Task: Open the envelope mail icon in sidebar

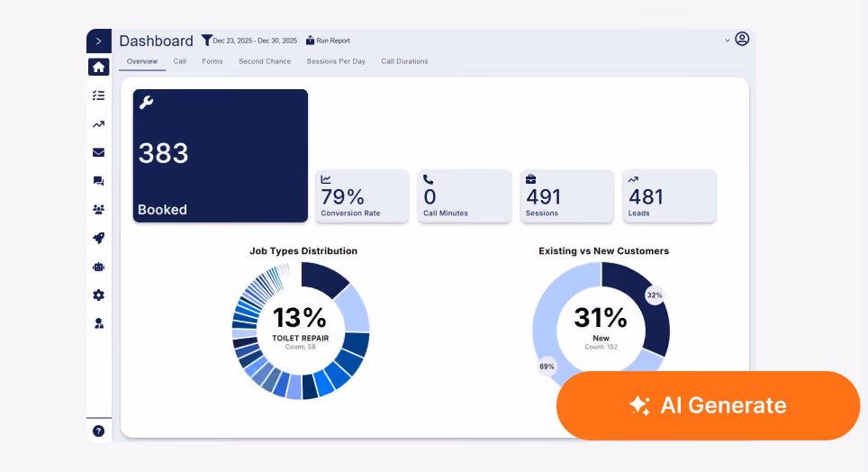Action: pyautogui.click(x=98, y=152)
